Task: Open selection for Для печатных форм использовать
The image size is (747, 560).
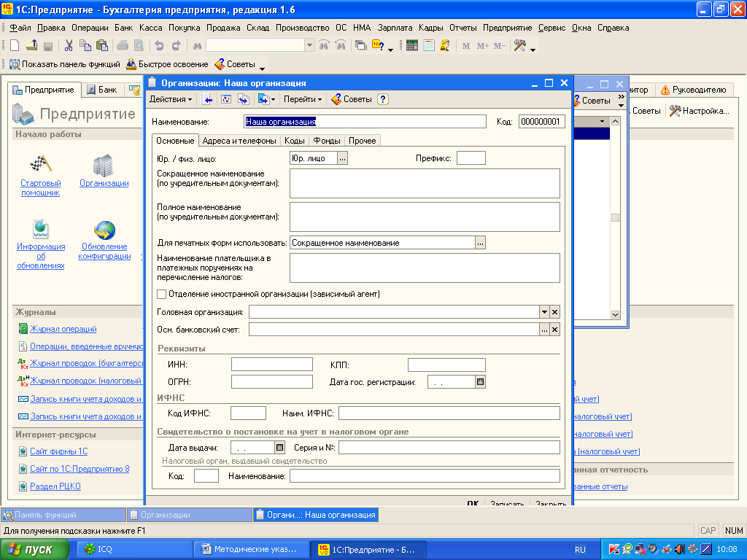Action: (480, 243)
